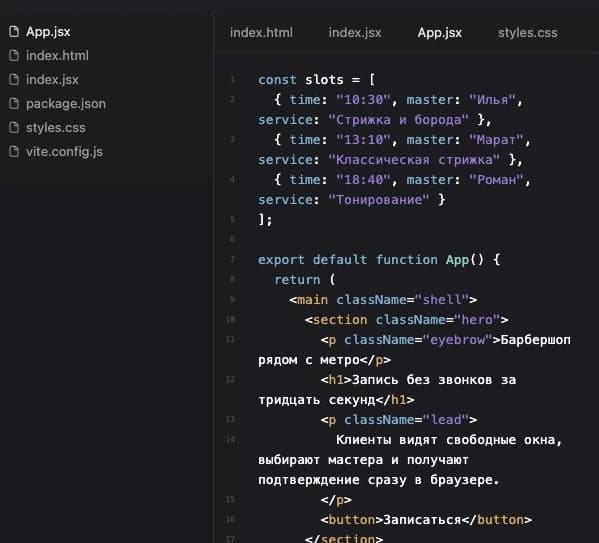Open App.jsx from the sidebar file list
This screenshot has width=599, height=543.
pyautogui.click(x=48, y=32)
